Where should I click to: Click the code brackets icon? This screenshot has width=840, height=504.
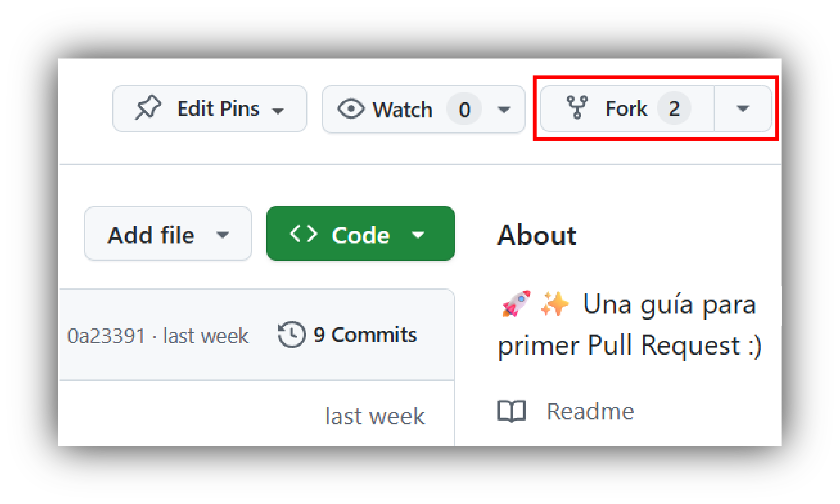point(303,234)
